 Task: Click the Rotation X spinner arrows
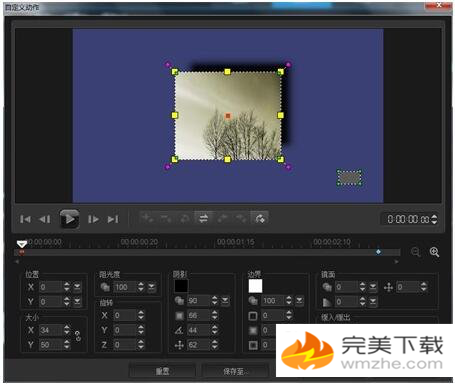click(x=141, y=315)
